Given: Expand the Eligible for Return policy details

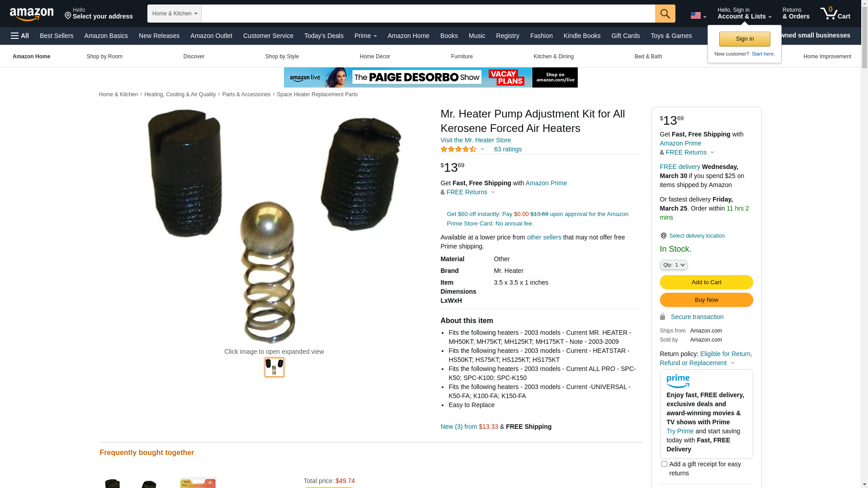Looking at the screenshot, I should point(706,358).
